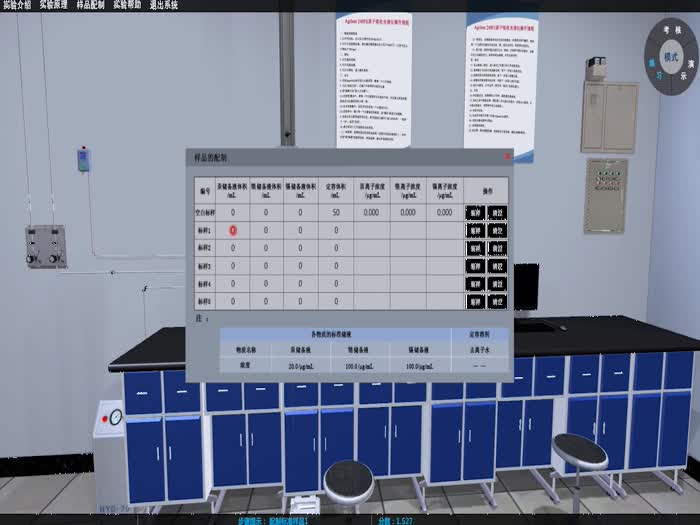Select 考核 mode on the mode wheel
The height and width of the screenshot is (525, 700).
coord(670,31)
